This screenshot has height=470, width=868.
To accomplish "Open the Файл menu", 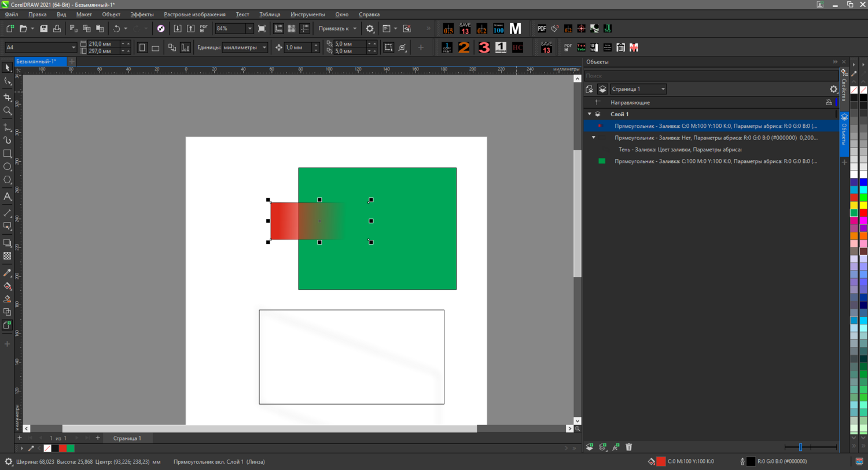I will pyautogui.click(x=12, y=14).
